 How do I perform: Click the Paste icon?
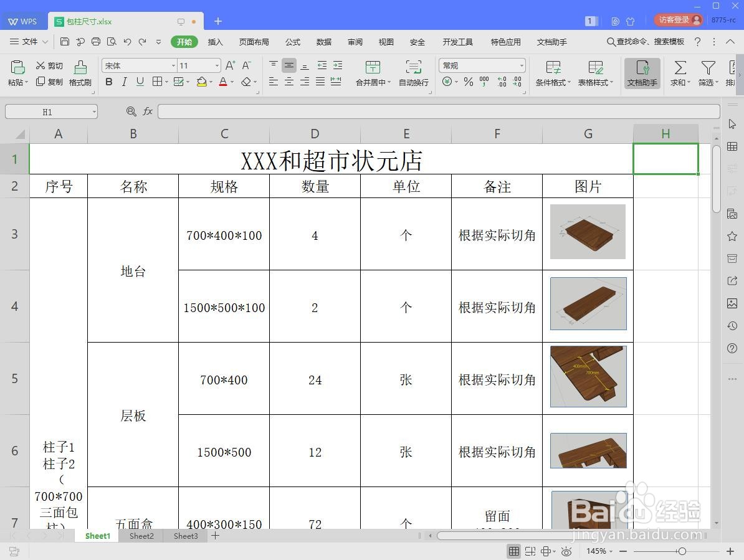point(17,67)
